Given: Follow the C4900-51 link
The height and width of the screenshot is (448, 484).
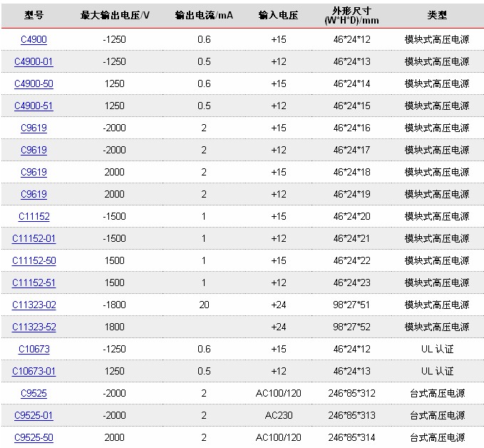Looking at the screenshot, I should coord(34,106).
